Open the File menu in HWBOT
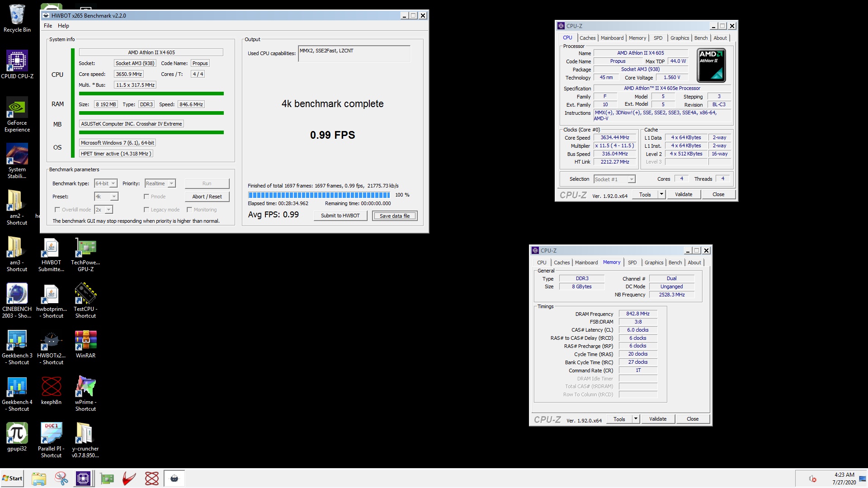Image resolution: width=868 pixels, height=488 pixels. point(48,26)
